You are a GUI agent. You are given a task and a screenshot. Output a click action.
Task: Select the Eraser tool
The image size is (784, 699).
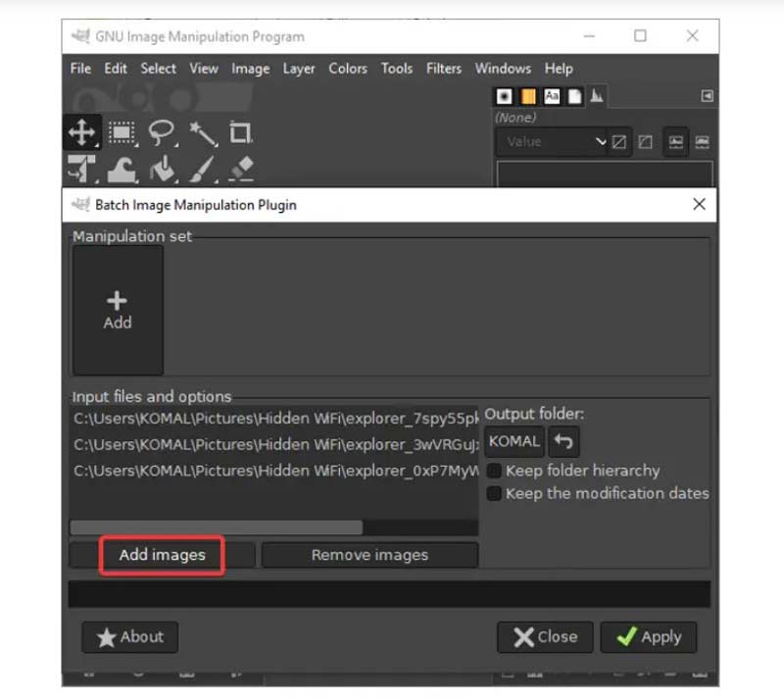(241, 169)
